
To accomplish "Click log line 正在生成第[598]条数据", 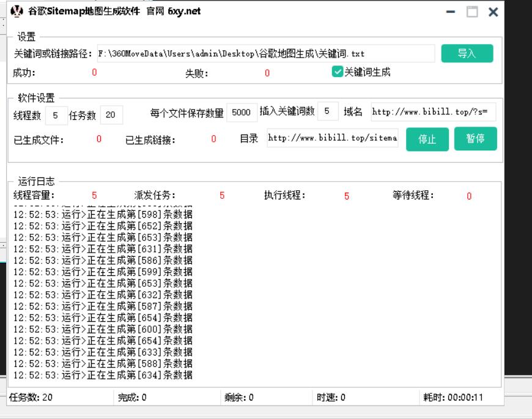I will click(103, 215).
